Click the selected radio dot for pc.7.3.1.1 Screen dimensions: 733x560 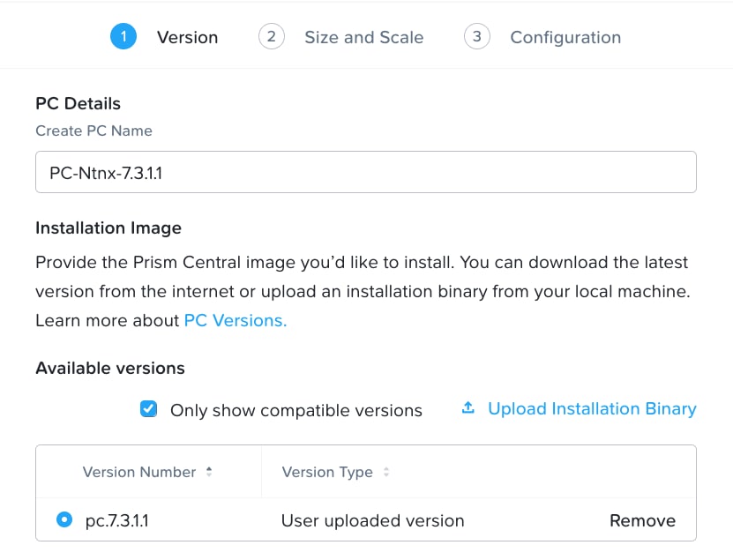(x=64, y=520)
